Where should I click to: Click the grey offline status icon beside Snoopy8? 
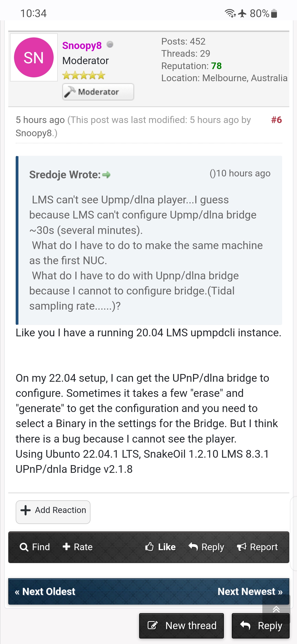click(110, 44)
